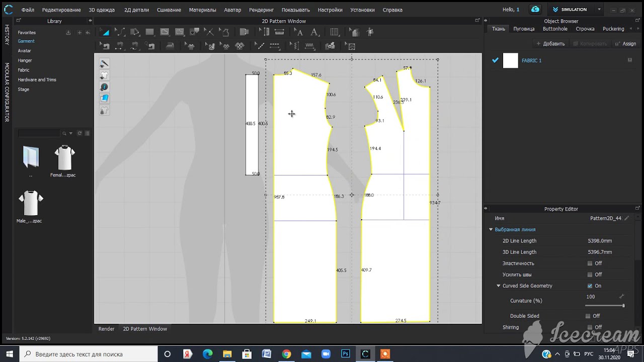Toggle the Усилить швы checkbox

[x=590, y=275]
